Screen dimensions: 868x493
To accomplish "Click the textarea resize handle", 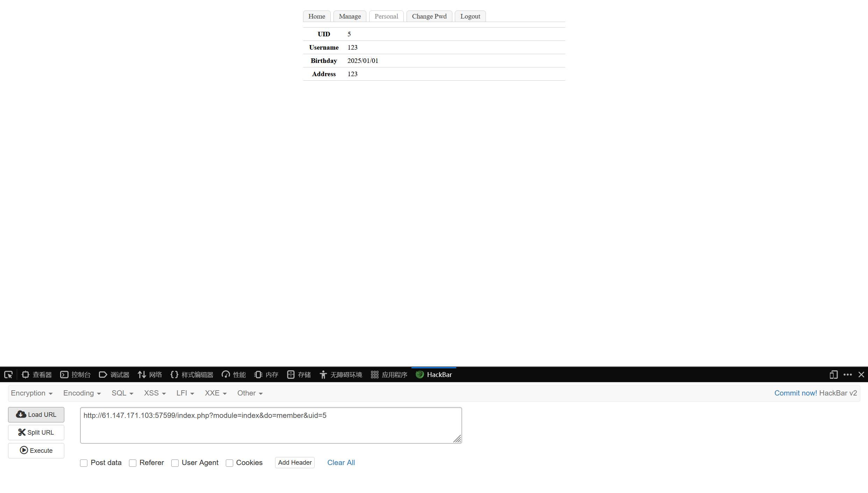I will pos(457,439).
